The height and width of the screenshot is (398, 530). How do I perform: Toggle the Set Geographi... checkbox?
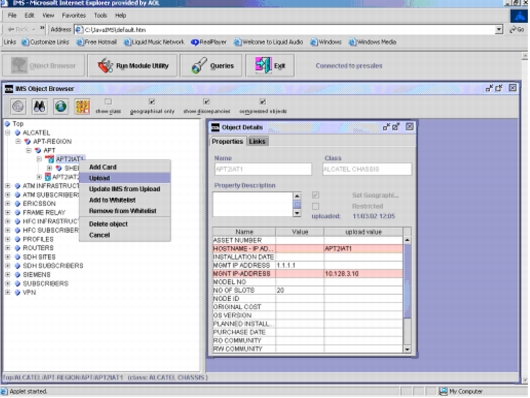pos(315,195)
